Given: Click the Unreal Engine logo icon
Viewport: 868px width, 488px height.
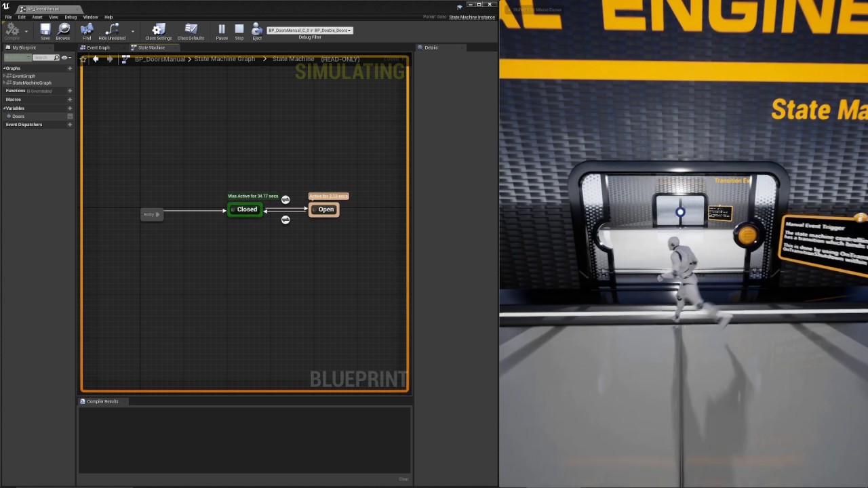Looking at the screenshot, I should [6, 6].
